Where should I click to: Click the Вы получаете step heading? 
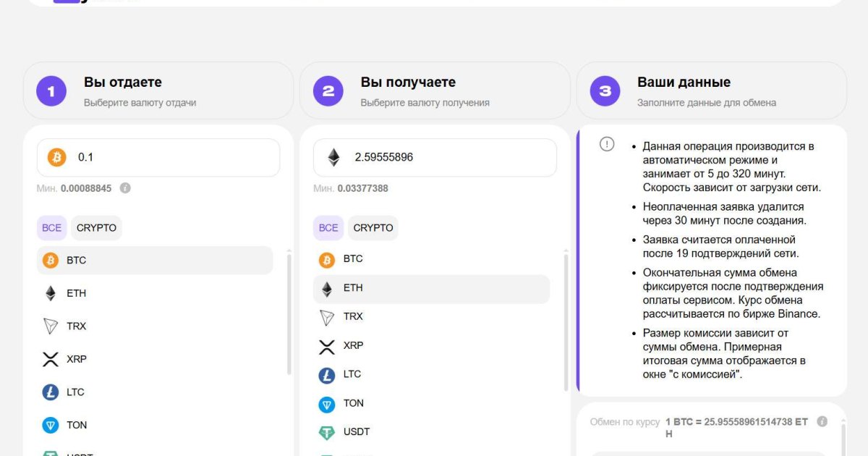pyautogui.click(x=408, y=83)
